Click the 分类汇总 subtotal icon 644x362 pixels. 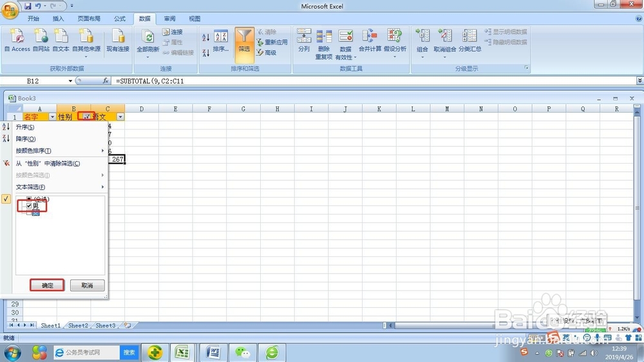(470, 41)
